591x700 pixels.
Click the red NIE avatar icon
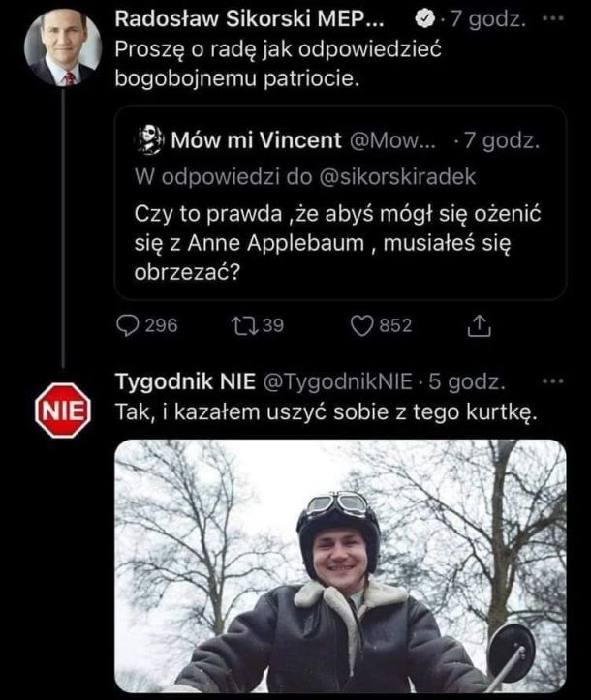(63, 411)
